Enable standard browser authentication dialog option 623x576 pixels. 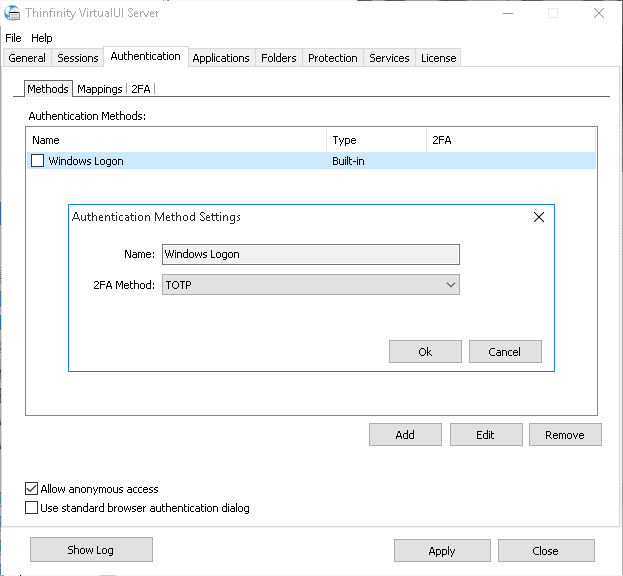32,508
